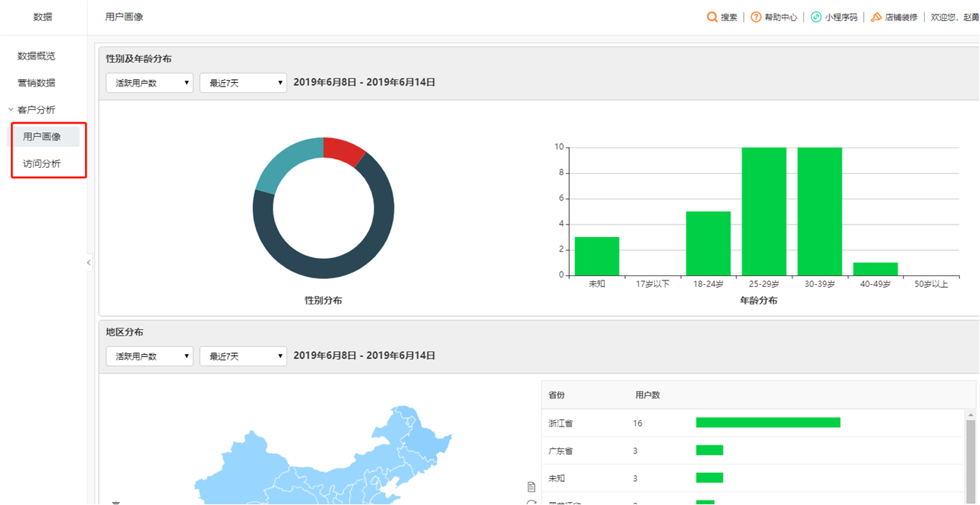Open 营销数据 from the sidebar

pos(36,83)
